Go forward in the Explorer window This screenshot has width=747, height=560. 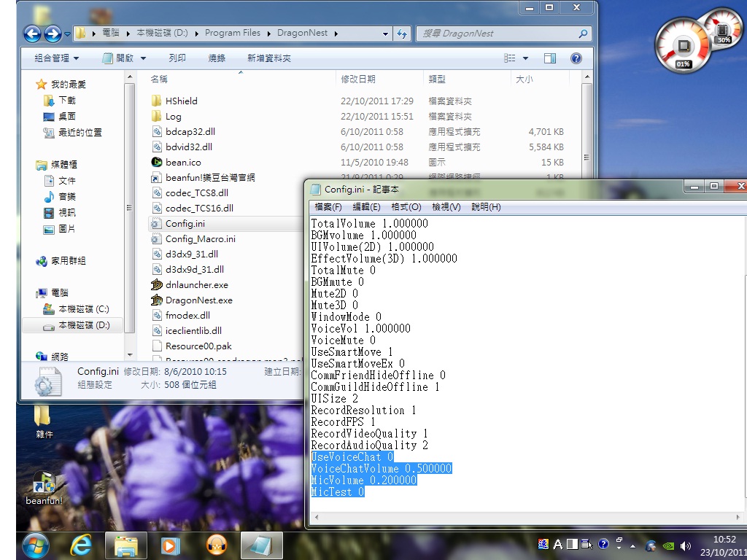tap(53, 34)
